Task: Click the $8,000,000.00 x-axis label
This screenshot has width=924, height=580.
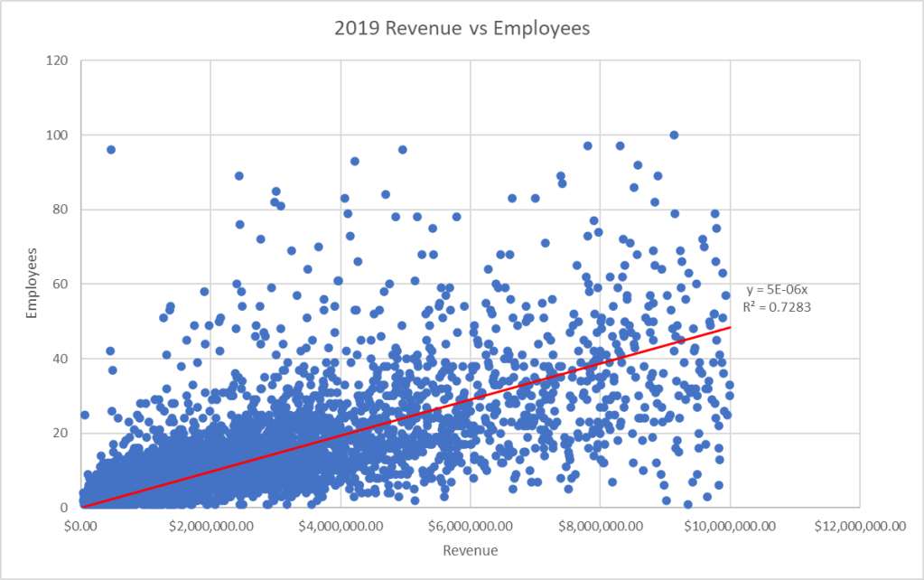Action: (601, 525)
